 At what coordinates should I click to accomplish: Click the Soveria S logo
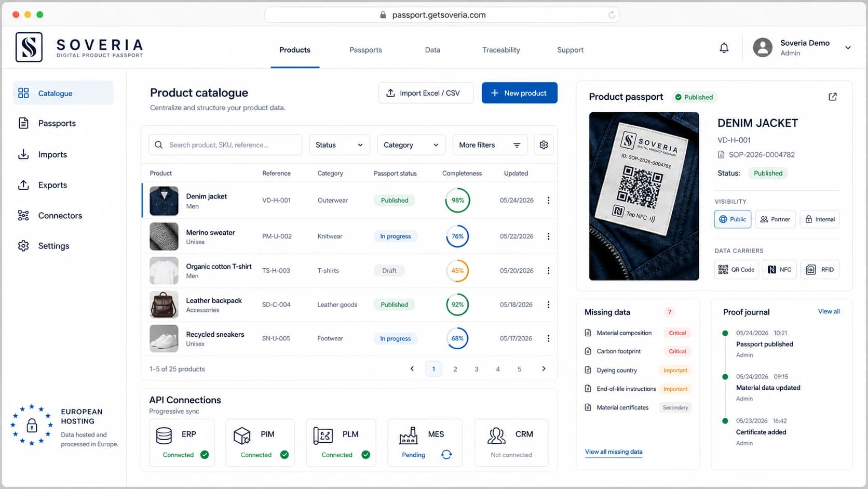(29, 47)
